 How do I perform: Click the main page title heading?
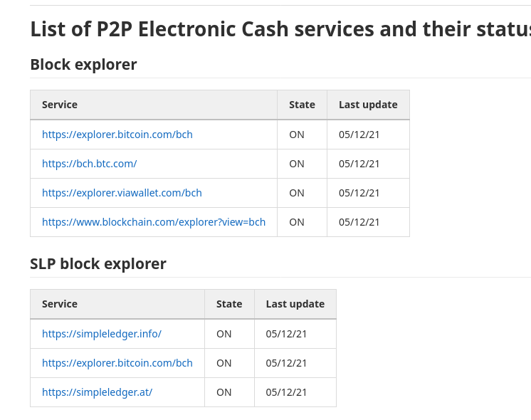(280, 29)
